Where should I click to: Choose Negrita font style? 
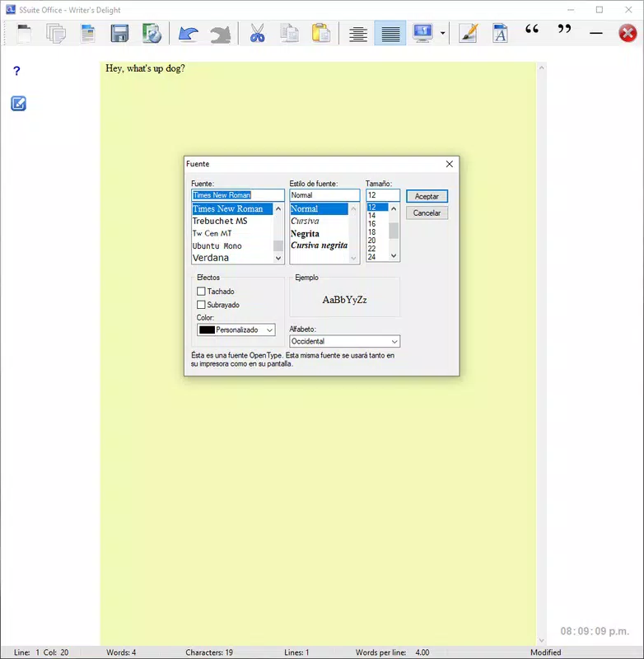pos(319,234)
